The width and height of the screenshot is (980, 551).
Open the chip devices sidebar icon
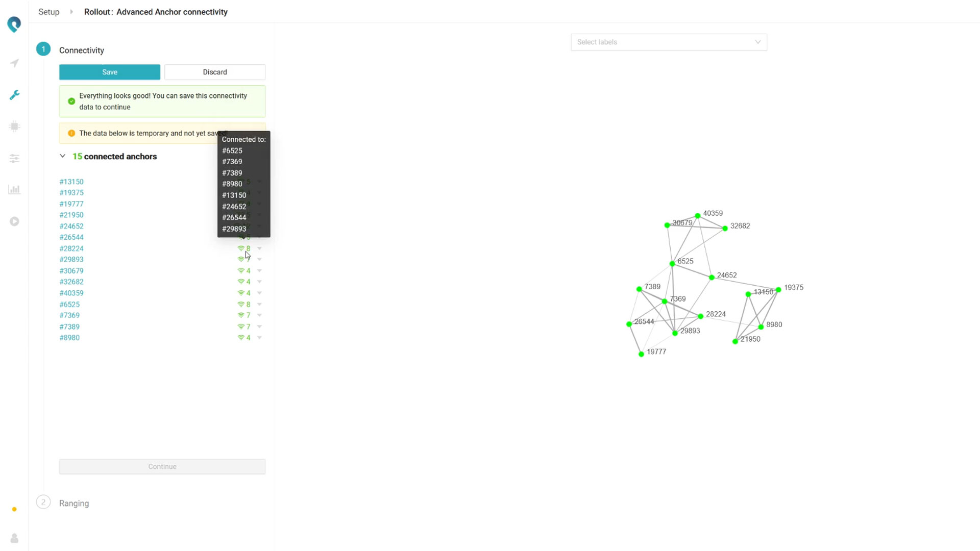[x=14, y=127]
